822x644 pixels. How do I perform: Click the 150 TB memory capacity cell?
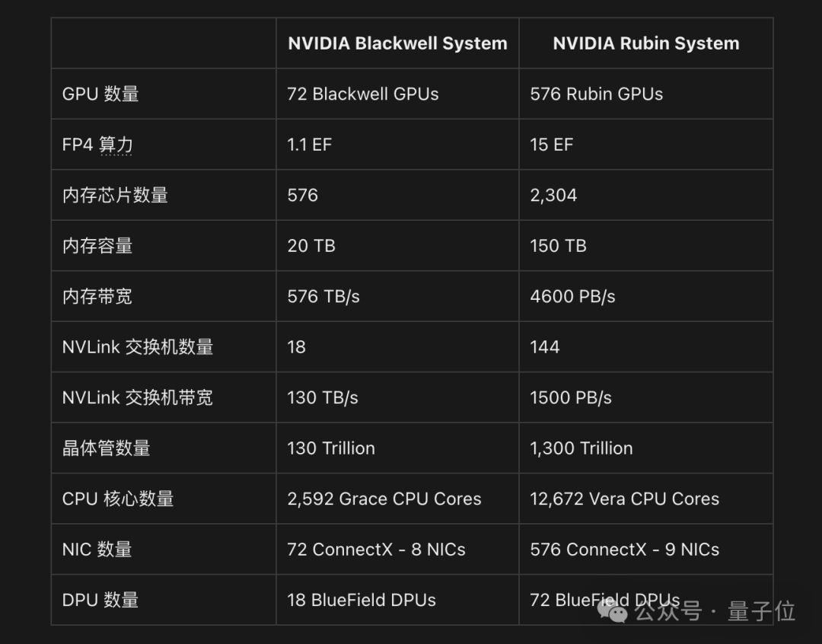[x=558, y=246]
